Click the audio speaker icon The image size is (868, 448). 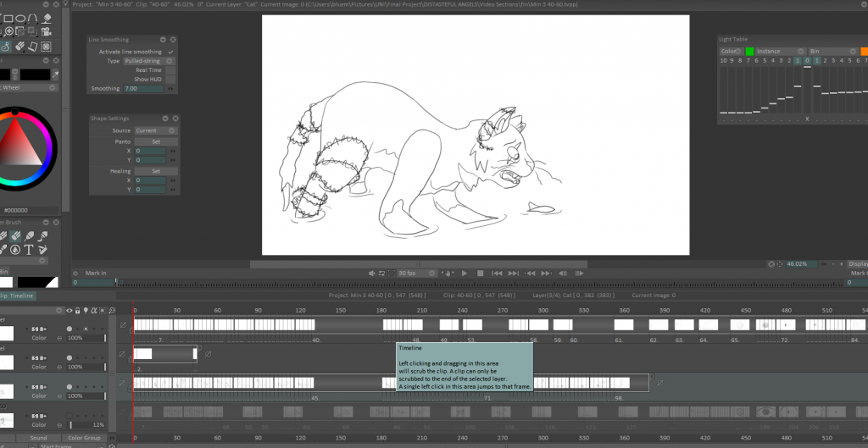(372, 274)
